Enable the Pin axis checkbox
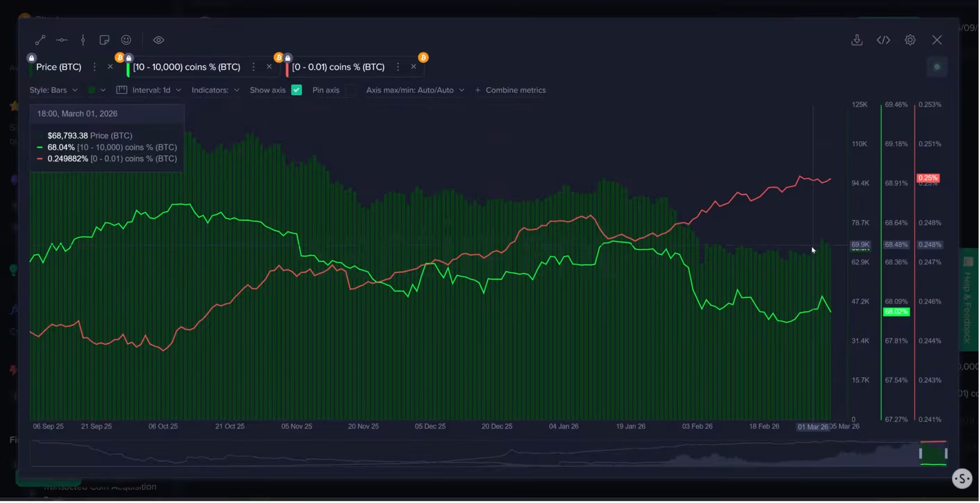 pyautogui.click(x=350, y=90)
